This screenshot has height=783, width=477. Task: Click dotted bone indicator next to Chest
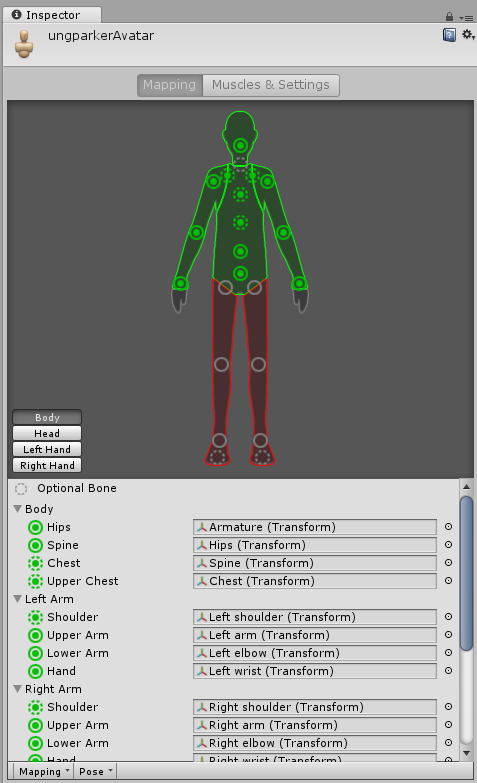coord(35,563)
